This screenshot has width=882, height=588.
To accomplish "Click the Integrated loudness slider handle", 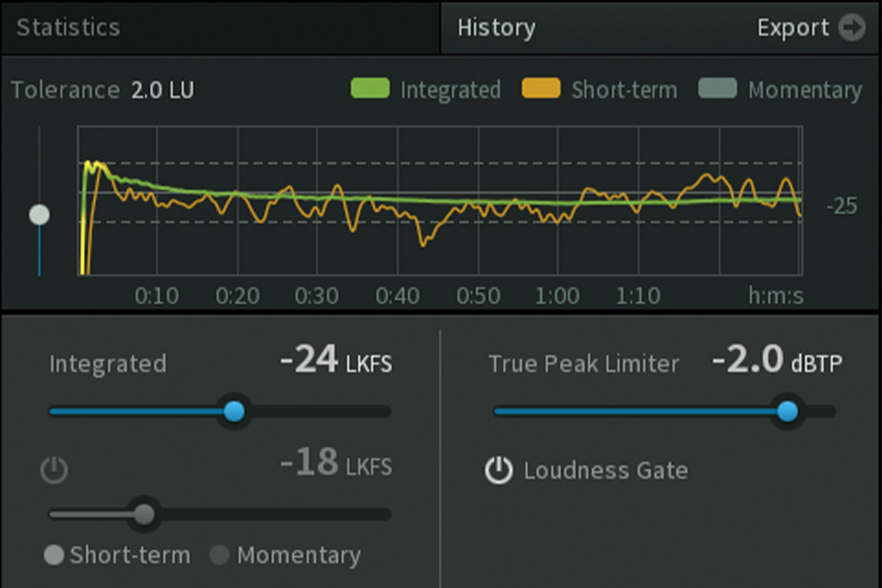I will point(234,412).
